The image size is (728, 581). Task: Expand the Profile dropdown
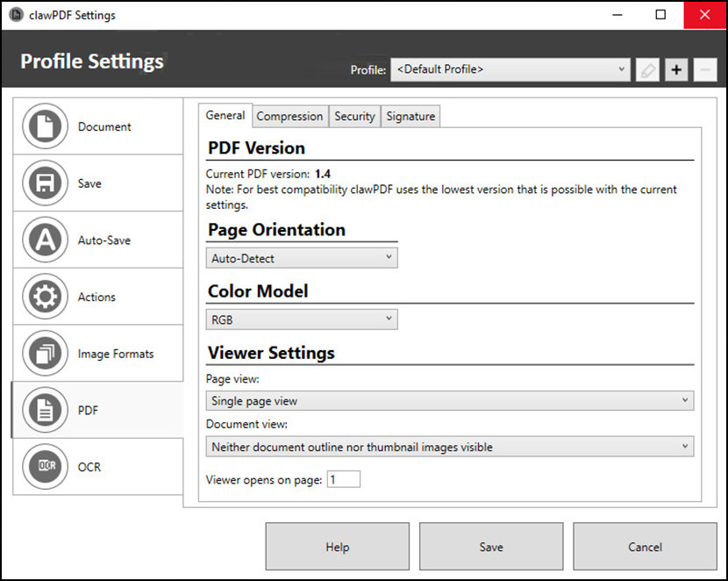[x=510, y=69]
